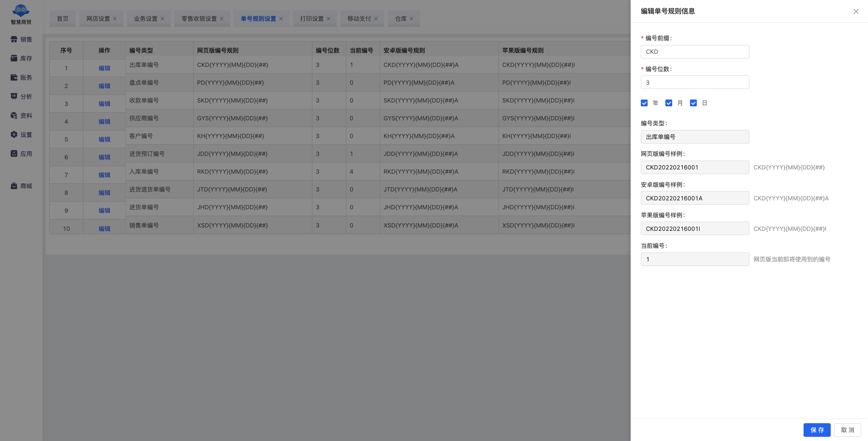Switch to the 业务设置 tab
The width and height of the screenshot is (868, 441).
coord(145,19)
